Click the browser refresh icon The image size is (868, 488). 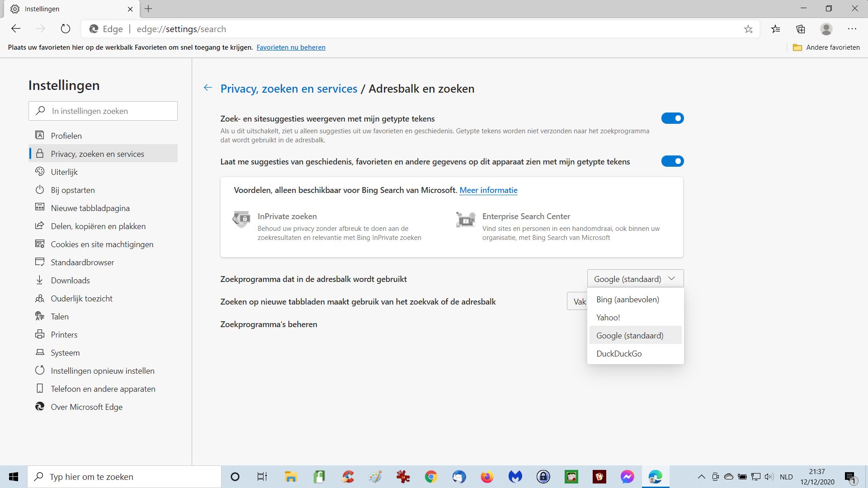(66, 29)
